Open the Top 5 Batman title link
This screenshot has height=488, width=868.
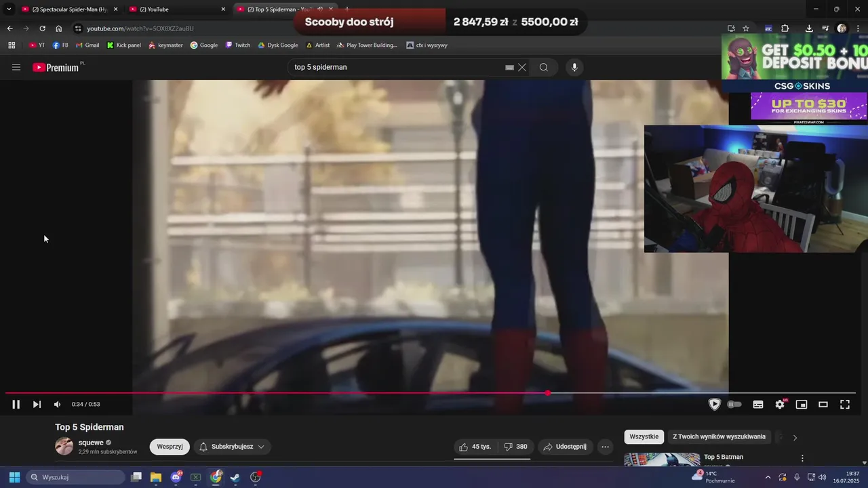pyautogui.click(x=724, y=457)
